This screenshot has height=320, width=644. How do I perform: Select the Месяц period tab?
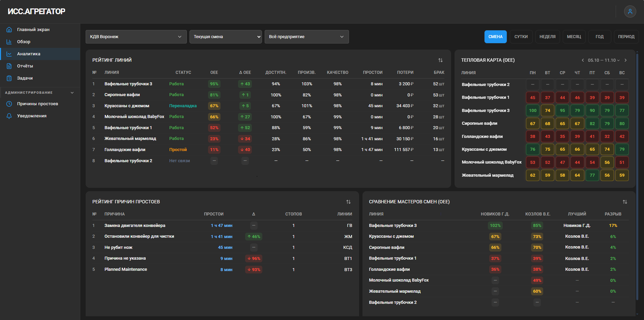pyautogui.click(x=574, y=37)
